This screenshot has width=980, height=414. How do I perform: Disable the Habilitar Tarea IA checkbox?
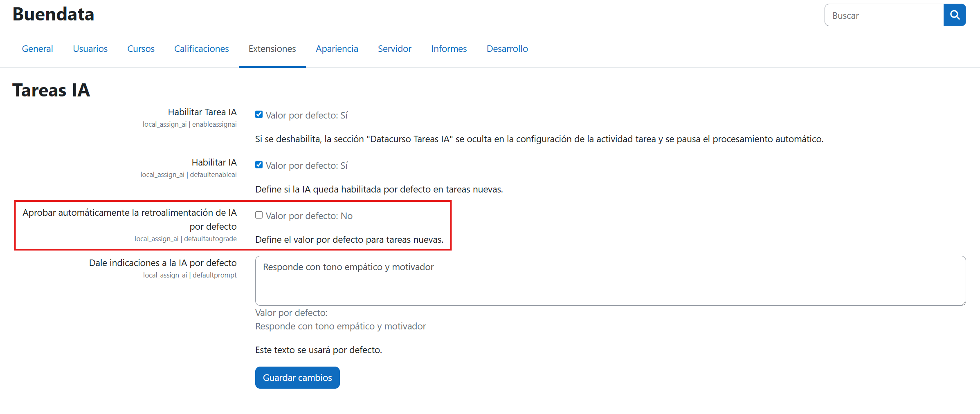tap(259, 114)
